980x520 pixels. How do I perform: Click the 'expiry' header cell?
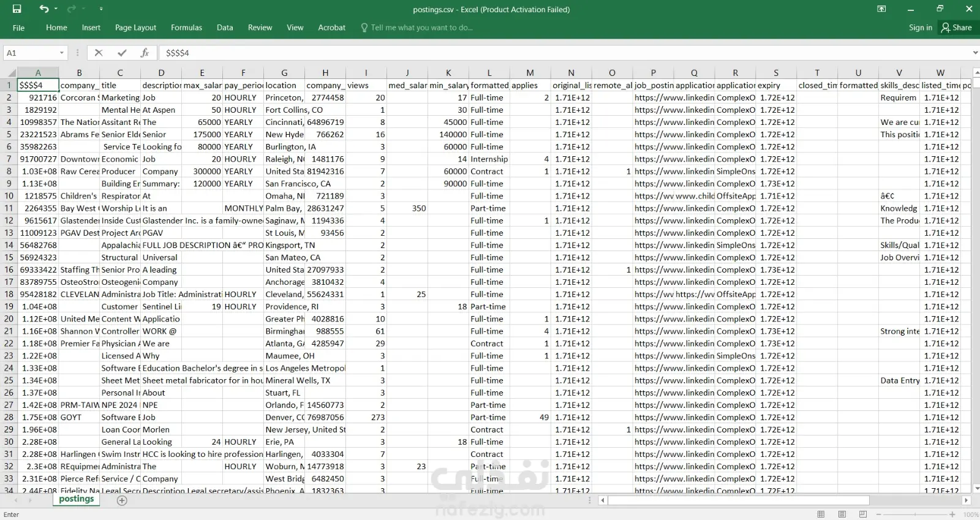pos(776,85)
